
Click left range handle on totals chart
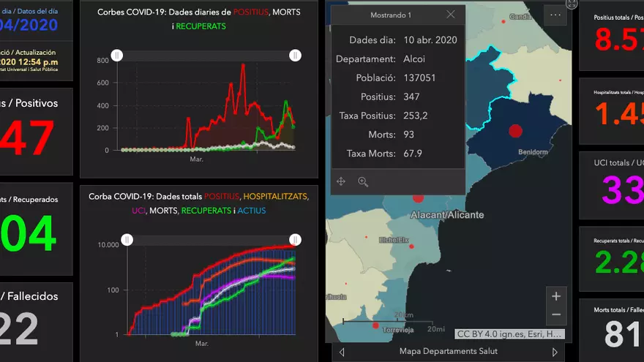coord(127,239)
